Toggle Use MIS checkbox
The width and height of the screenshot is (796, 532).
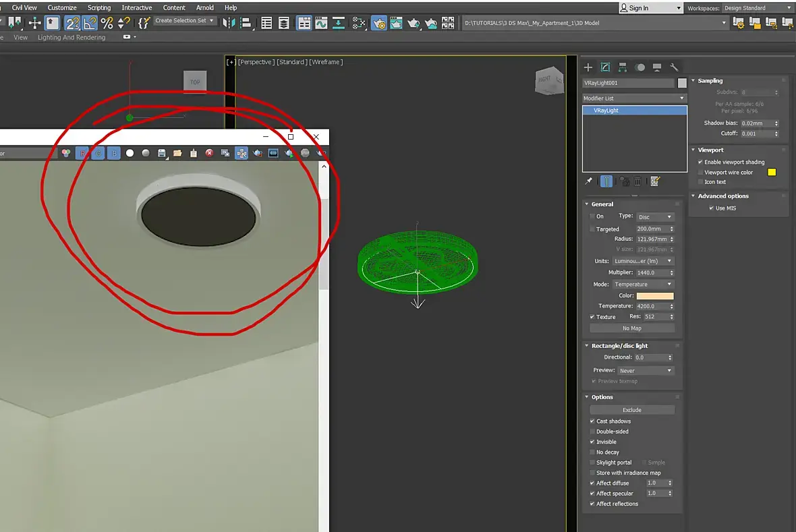point(712,208)
